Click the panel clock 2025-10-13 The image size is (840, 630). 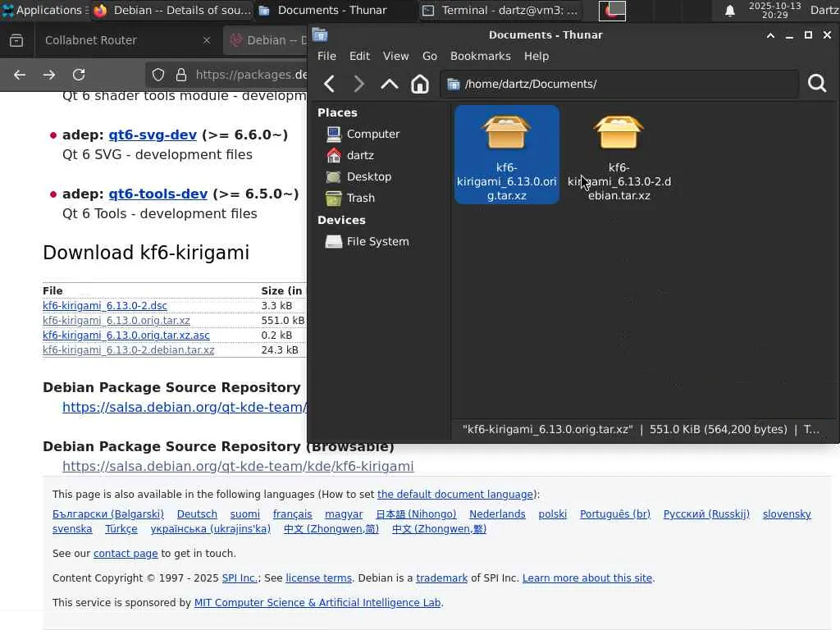(774, 10)
